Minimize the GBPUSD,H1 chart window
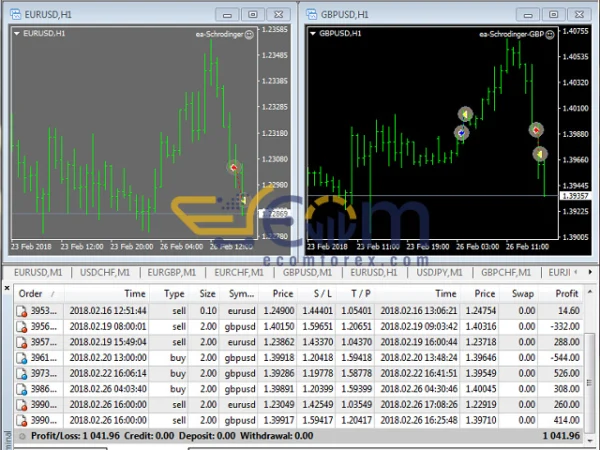Image resolution: width=600 pixels, height=450 pixels. coord(528,15)
